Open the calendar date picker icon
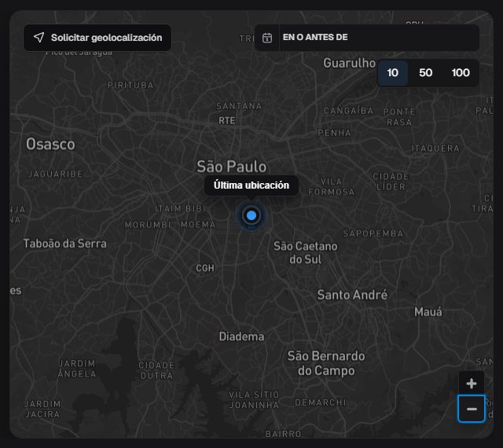Viewport: 503px width, 448px height. point(267,38)
